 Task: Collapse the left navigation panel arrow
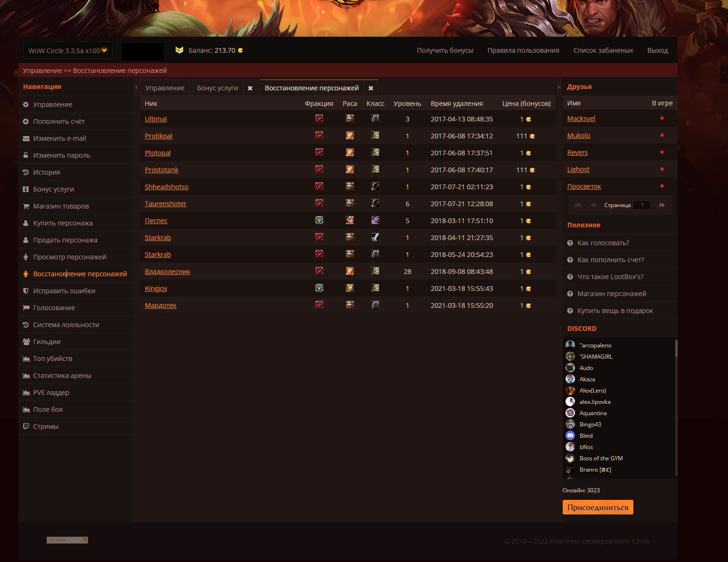coord(137,88)
